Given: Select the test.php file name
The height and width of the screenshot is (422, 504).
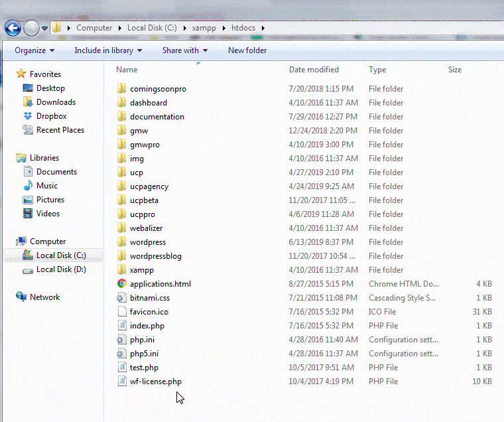Looking at the screenshot, I should coord(144,368).
